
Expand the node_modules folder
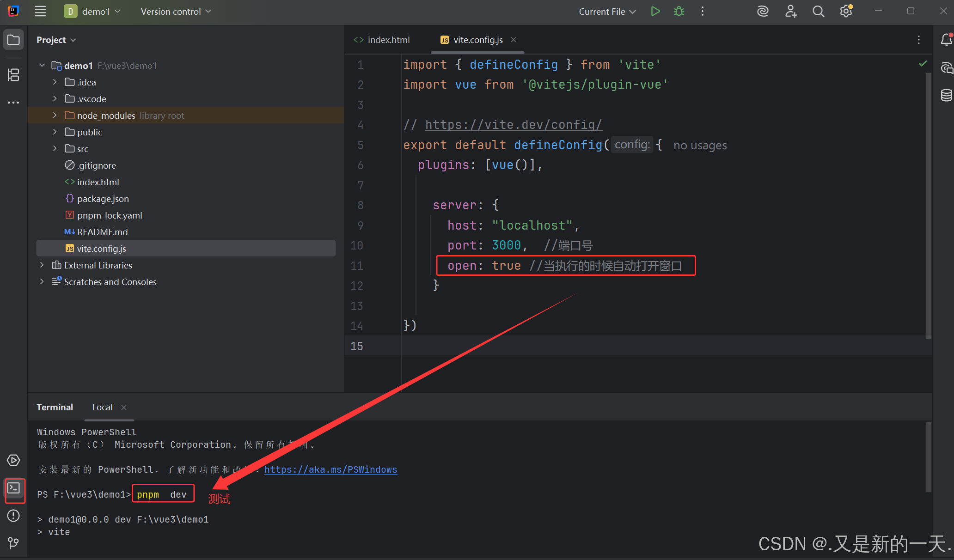pyautogui.click(x=55, y=116)
